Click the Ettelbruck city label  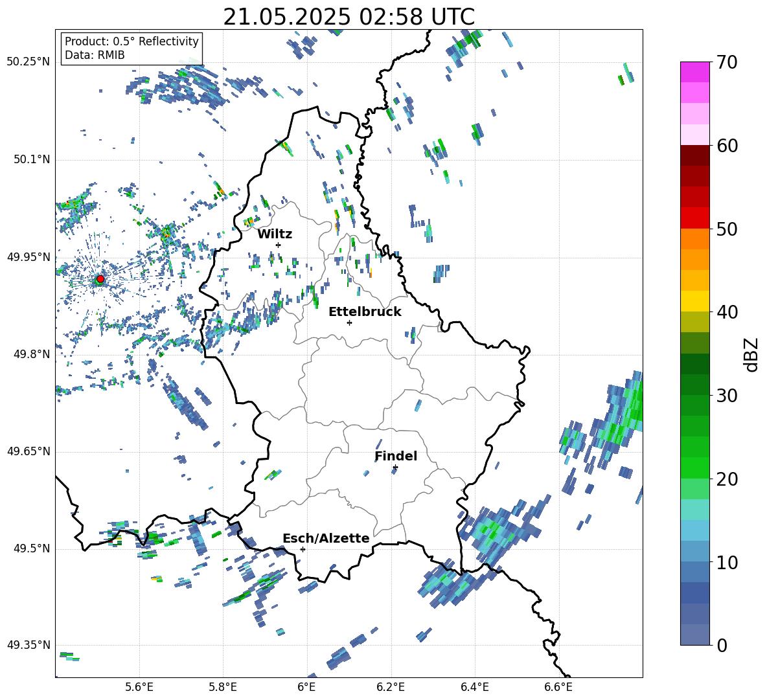click(365, 312)
